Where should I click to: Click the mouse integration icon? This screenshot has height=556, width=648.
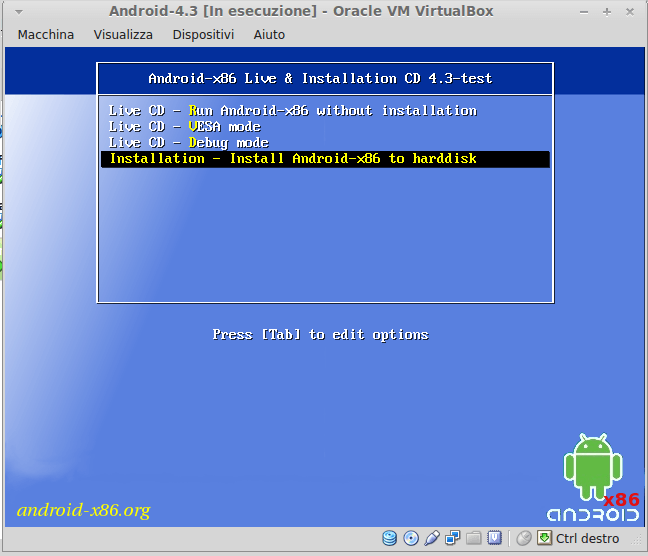[x=524, y=538]
